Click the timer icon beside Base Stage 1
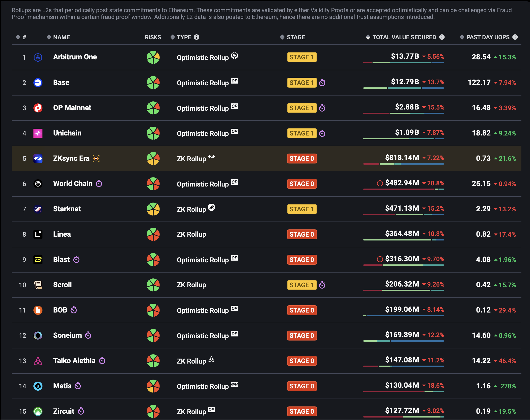 tap(322, 83)
